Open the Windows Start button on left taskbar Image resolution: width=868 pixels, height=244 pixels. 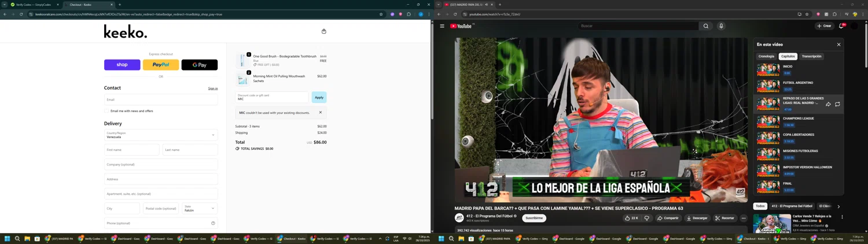pos(8,238)
